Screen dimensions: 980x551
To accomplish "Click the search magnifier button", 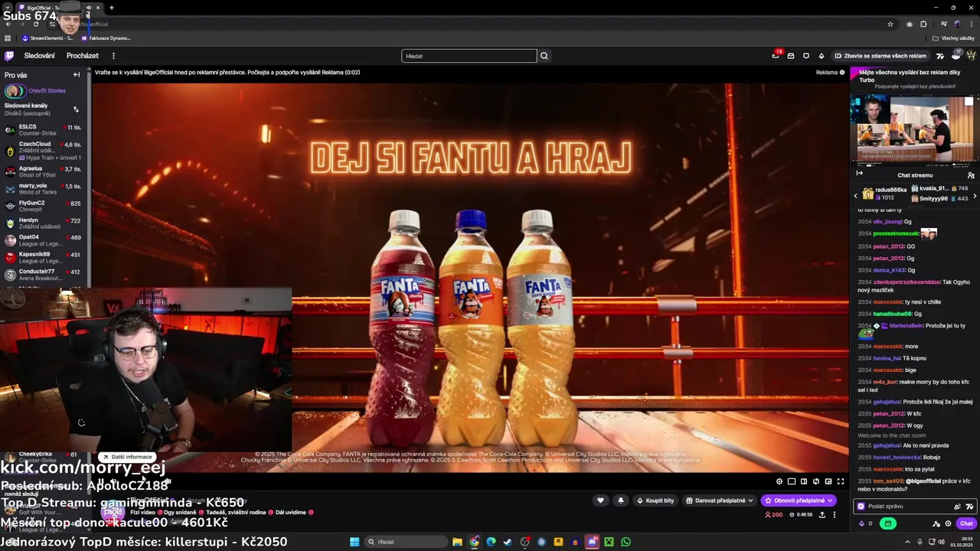I will (x=544, y=56).
